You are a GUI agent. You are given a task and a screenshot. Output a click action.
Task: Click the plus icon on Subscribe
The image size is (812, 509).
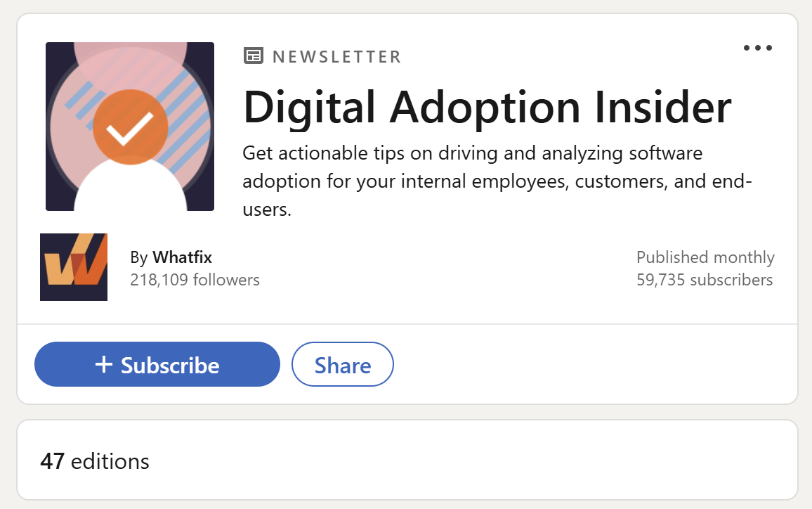[104, 364]
